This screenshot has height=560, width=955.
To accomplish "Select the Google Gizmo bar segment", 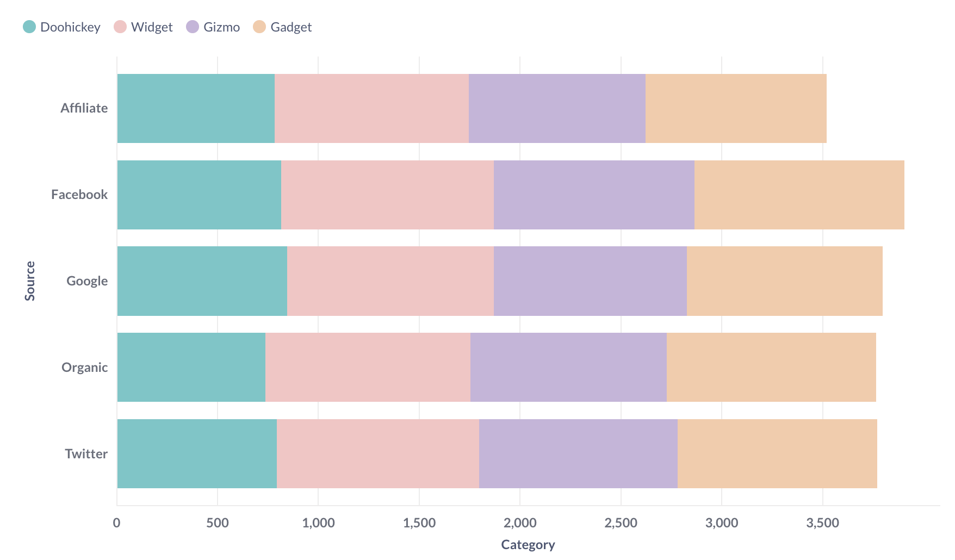I will click(x=590, y=281).
